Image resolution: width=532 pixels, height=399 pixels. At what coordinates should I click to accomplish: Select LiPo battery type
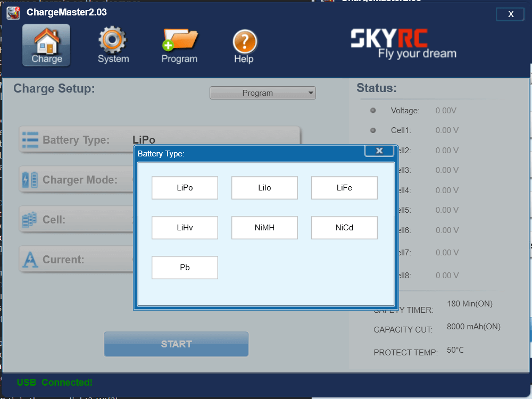[185, 187]
